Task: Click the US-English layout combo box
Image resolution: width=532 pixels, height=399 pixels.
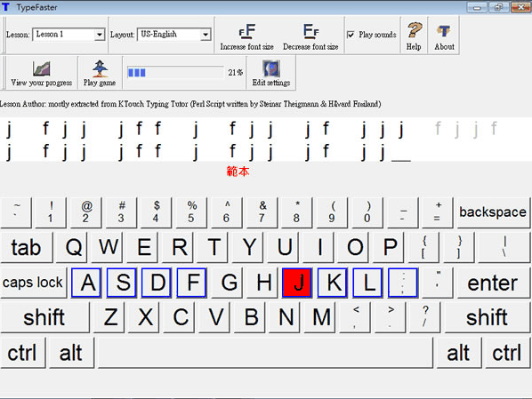Action: [173, 35]
